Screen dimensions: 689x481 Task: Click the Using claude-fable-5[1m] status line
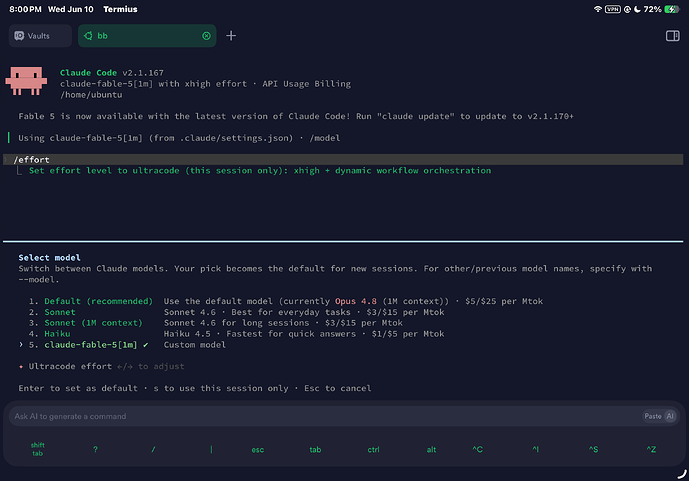click(179, 138)
